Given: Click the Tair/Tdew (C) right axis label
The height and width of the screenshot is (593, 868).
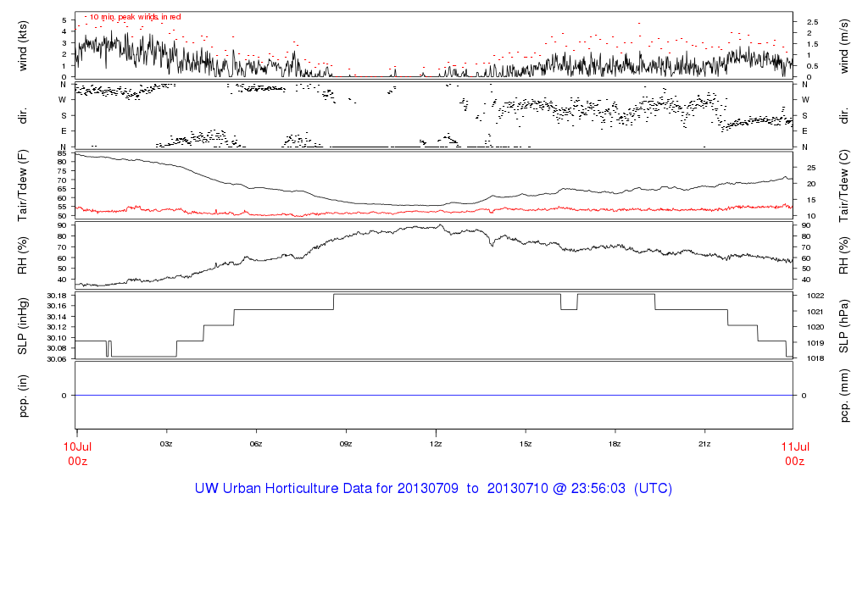Looking at the screenshot, I should point(843,186).
